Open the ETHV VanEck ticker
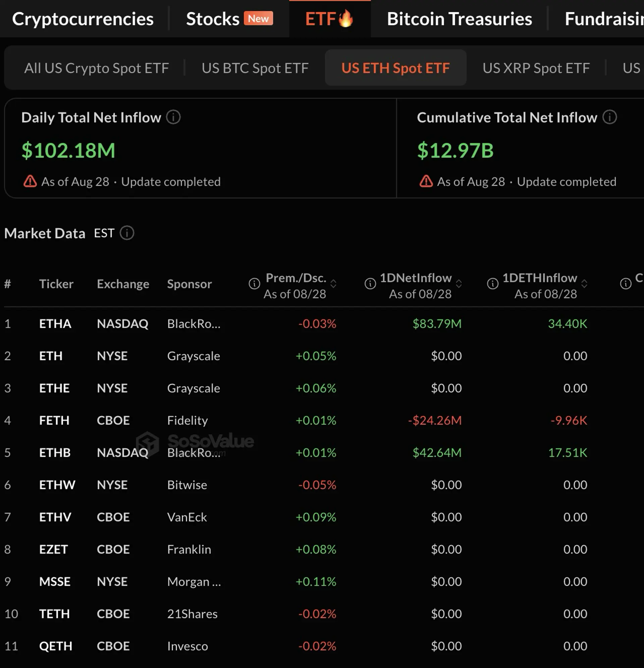The width and height of the screenshot is (644, 668). pyautogui.click(x=55, y=517)
